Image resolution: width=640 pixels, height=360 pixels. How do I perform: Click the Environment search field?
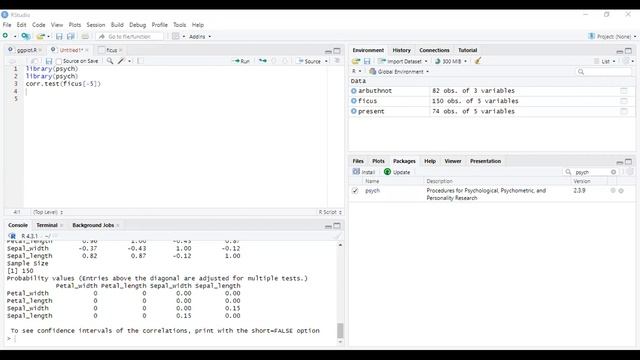[x=604, y=71]
